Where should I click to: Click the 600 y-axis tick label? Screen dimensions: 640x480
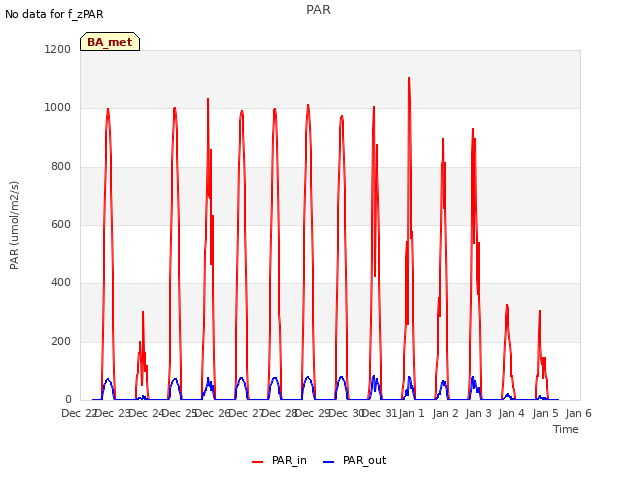click(61, 224)
